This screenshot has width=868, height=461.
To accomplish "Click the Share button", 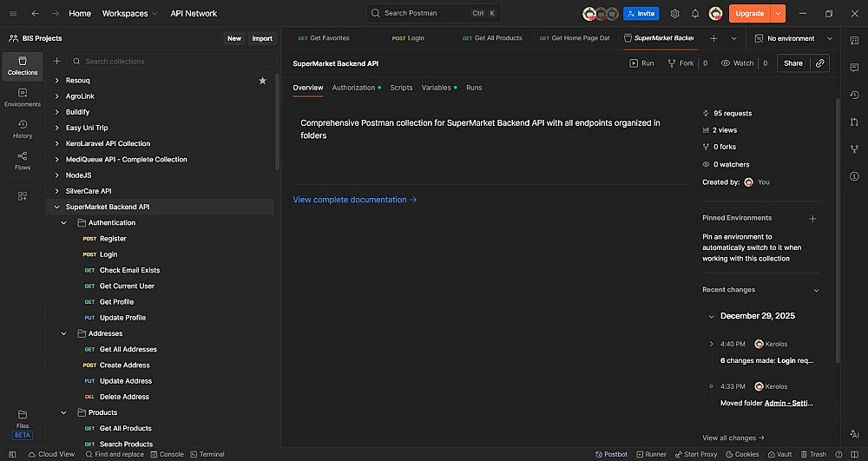I will pyautogui.click(x=793, y=63).
